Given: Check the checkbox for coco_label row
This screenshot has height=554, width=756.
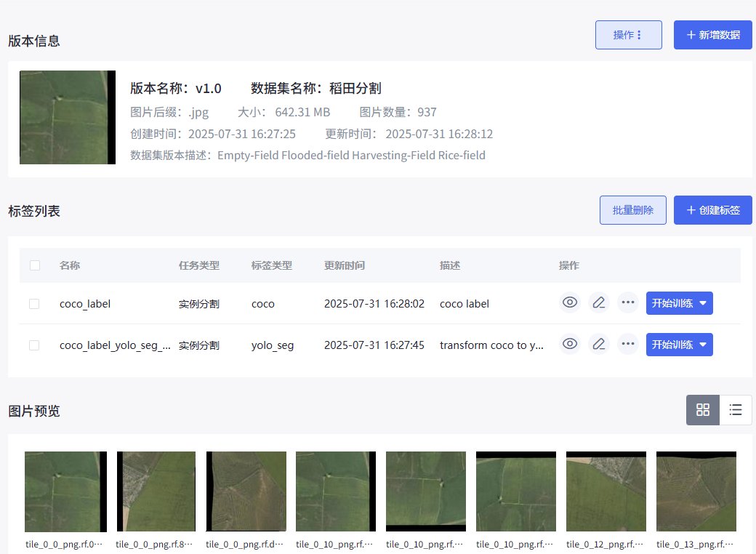Looking at the screenshot, I should point(34,303).
